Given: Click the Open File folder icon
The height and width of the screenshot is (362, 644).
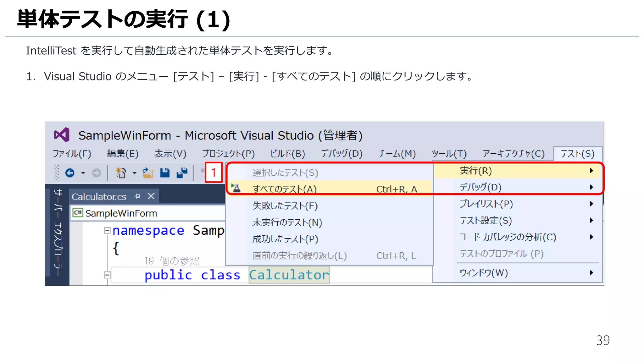Looking at the screenshot, I should 147,173.
